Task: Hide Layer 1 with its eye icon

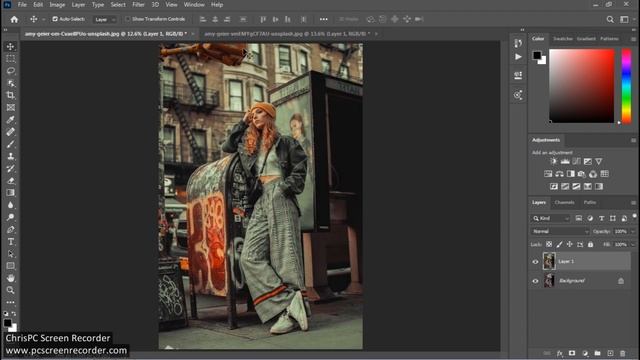Action: [x=536, y=262]
